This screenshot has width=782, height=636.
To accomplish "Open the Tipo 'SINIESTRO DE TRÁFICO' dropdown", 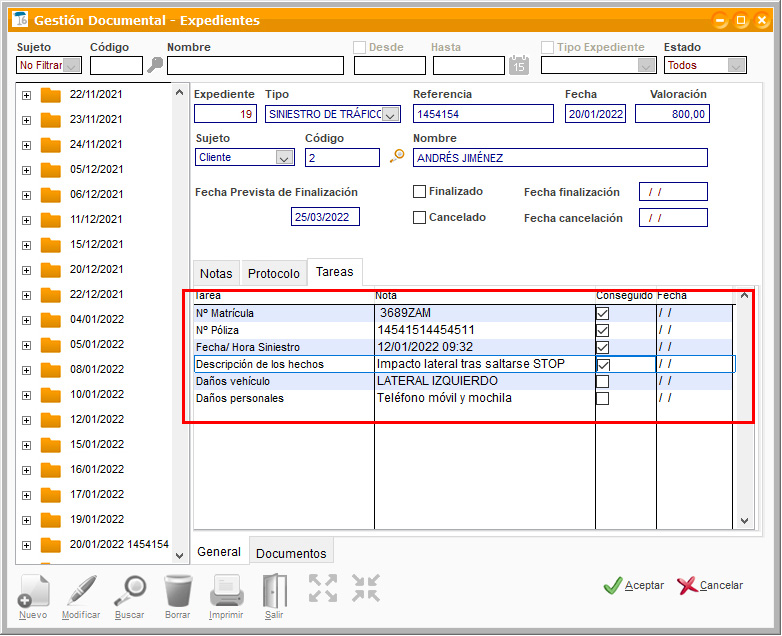I will [391, 114].
